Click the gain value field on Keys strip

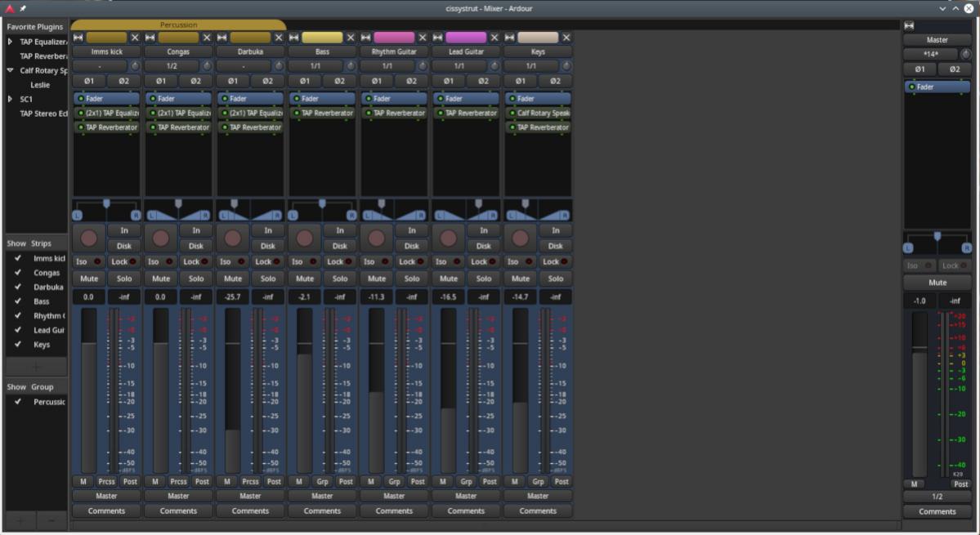click(x=520, y=297)
